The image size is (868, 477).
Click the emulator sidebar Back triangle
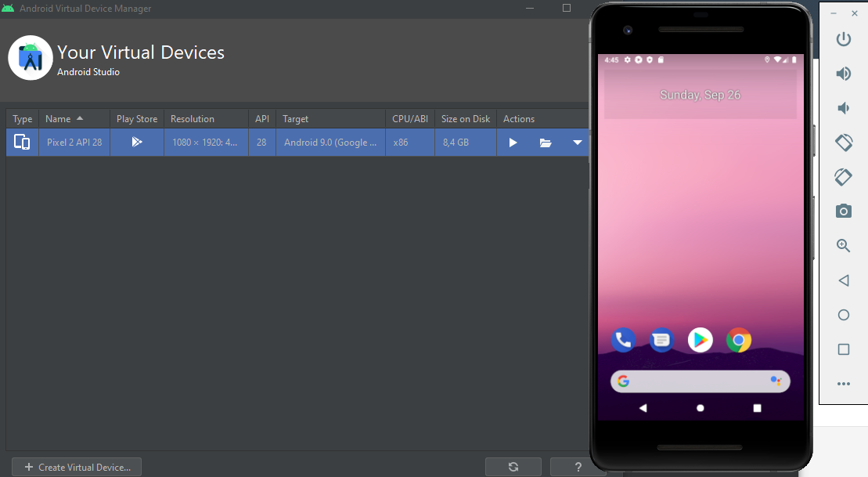(843, 280)
